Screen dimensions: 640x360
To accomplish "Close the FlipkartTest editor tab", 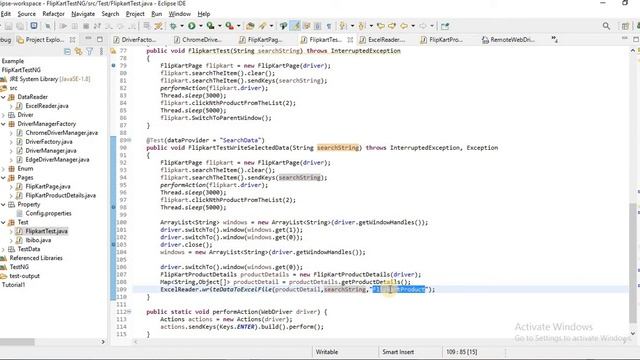I will coord(350,40).
